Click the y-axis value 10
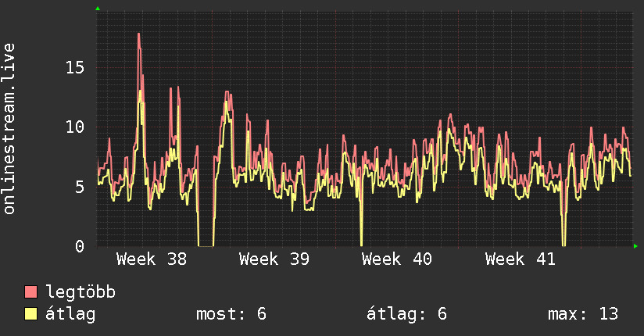 point(75,127)
